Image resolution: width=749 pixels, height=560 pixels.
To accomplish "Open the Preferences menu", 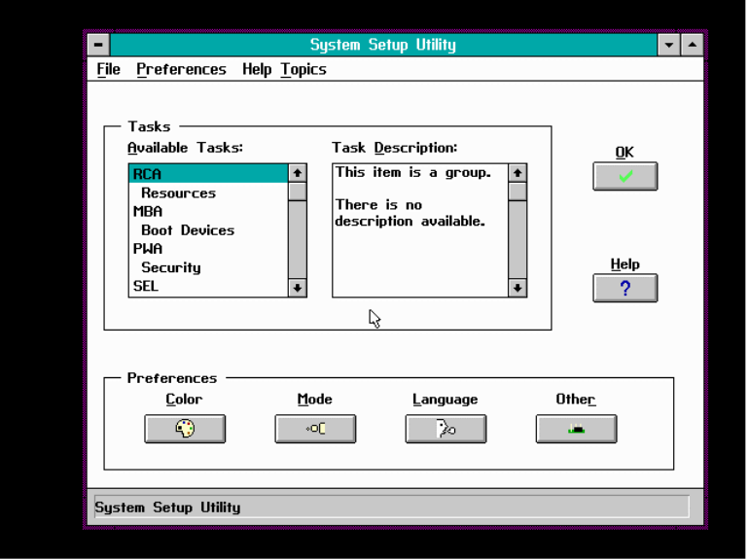I will (x=181, y=69).
